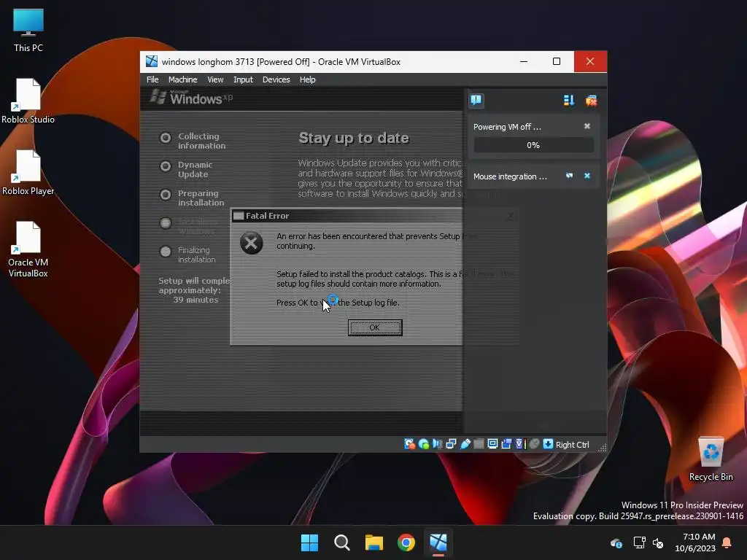Select the Recycle Bin icon
This screenshot has width=747, height=560.
coord(711,459)
